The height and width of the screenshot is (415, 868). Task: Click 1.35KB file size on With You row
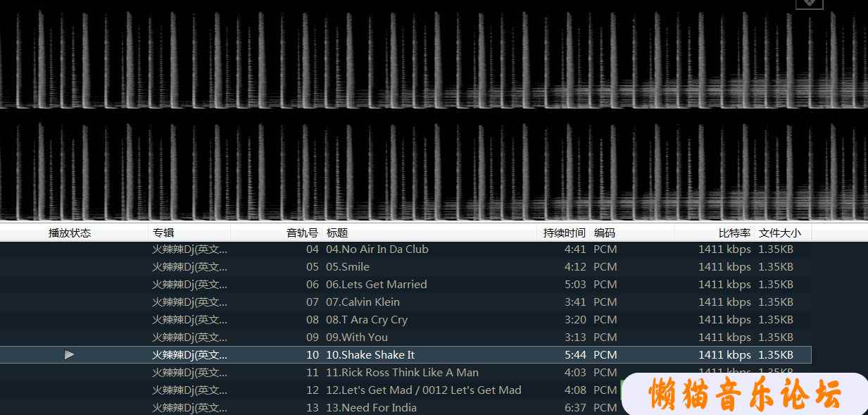(776, 337)
